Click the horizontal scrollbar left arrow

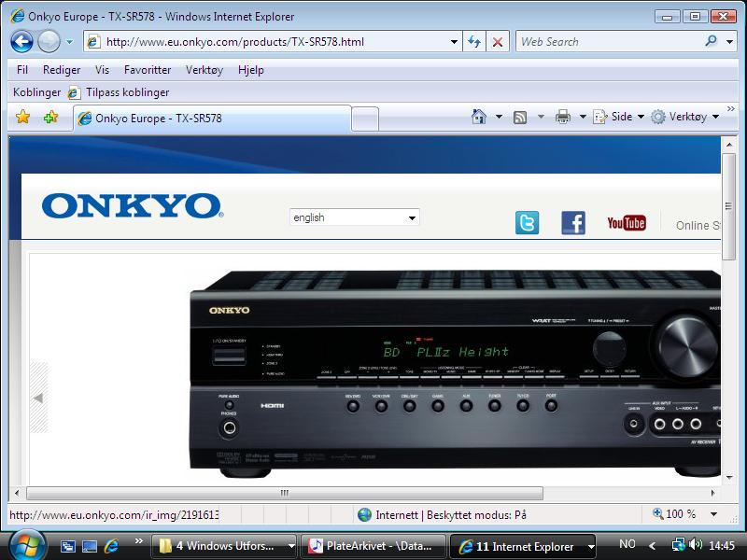[x=17, y=493]
